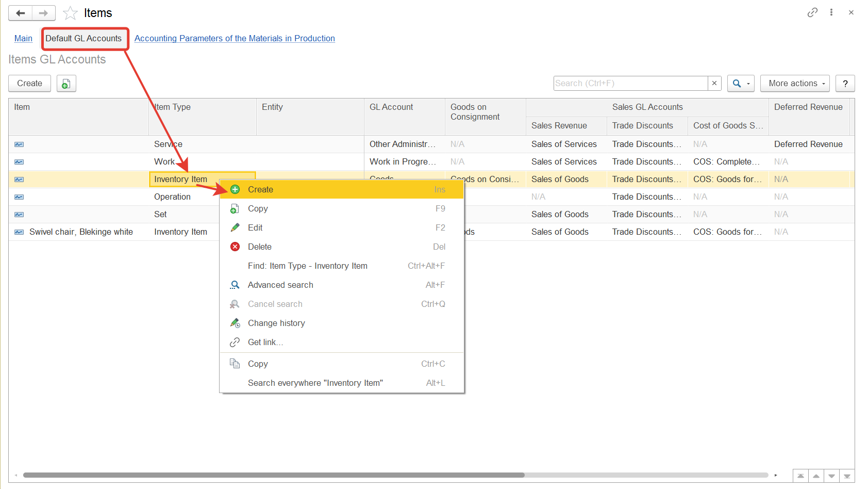Click the Work in Progre… GL account cell
This screenshot has height=489, width=868.
click(403, 162)
